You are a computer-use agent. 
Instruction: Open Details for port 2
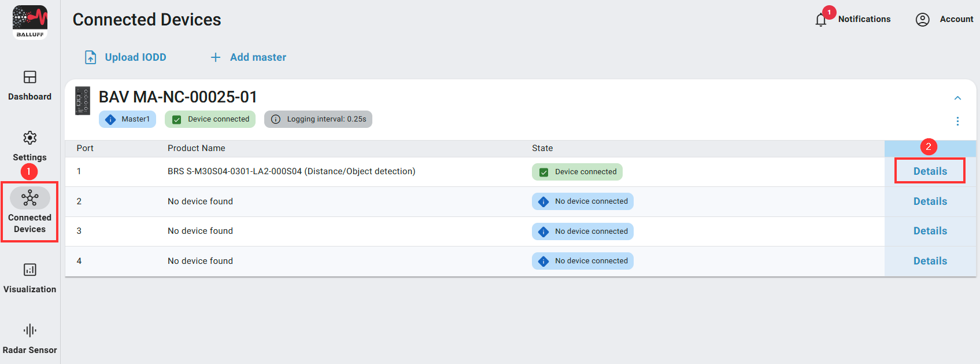click(x=930, y=201)
